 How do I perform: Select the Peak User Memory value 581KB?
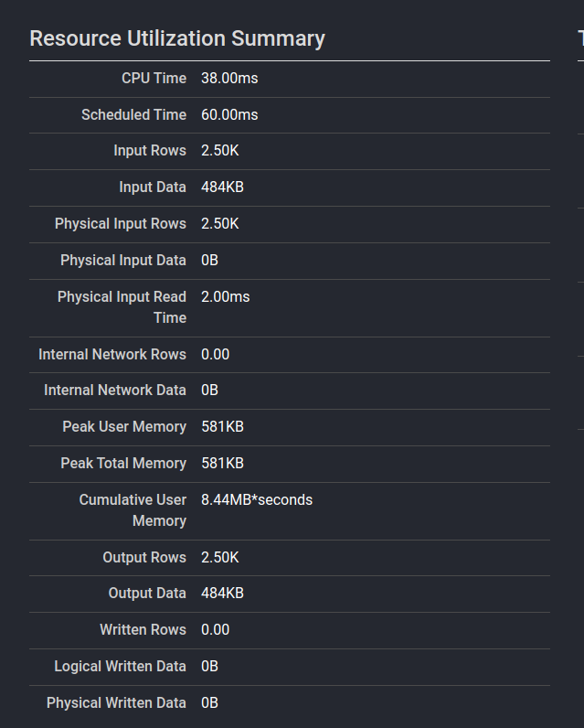tap(223, 427)
